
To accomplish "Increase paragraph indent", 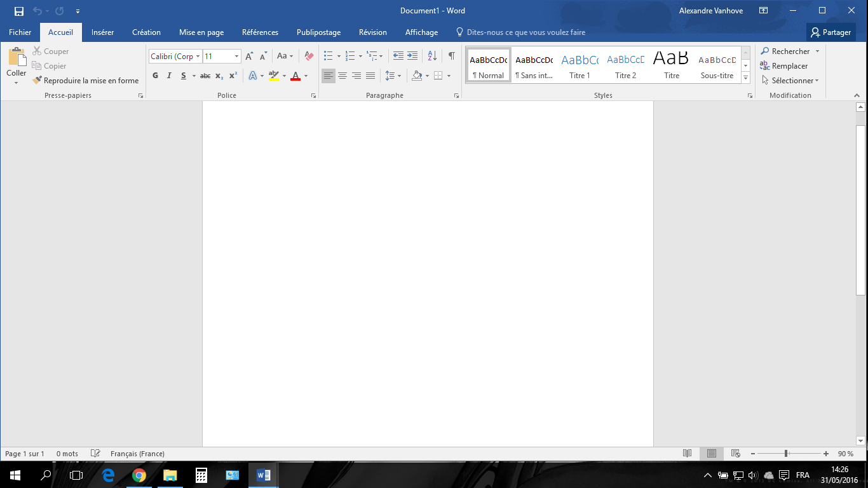I will pos(412,56).
